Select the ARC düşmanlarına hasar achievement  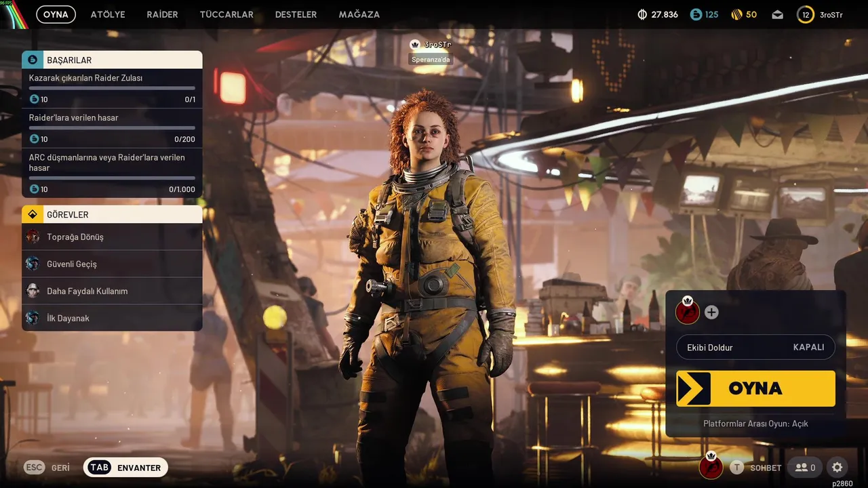point(112,173)
